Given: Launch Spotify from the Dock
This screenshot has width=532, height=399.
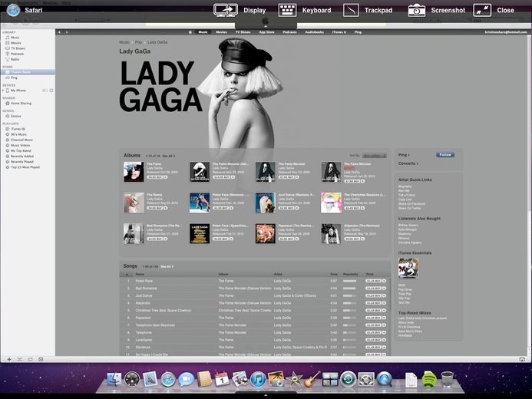Looking at the screenshot, I should coord(429,379).
